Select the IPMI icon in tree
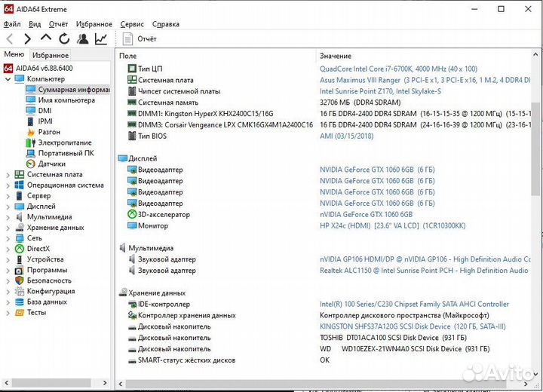The width and height of the screenshot is (543, 392). tap(31, 121)
